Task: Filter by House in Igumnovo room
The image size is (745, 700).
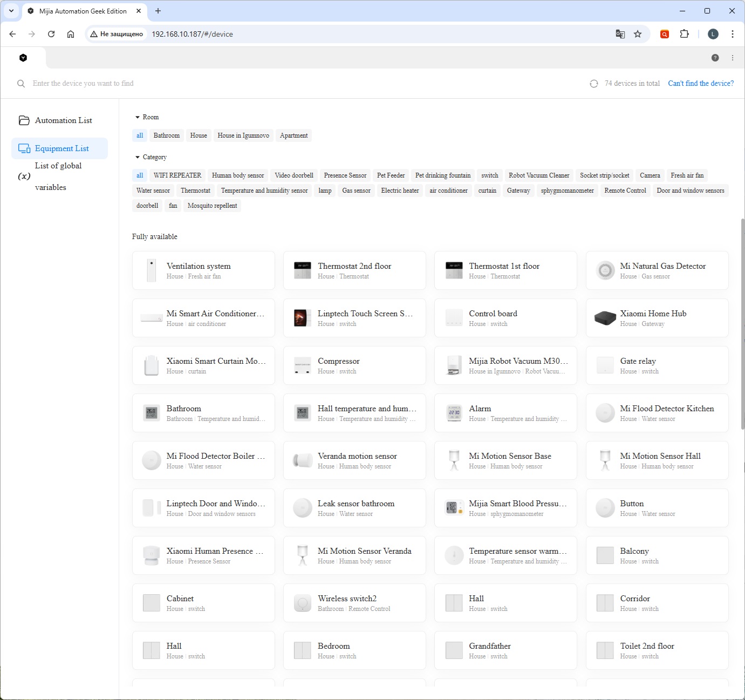Action: (x=243, y=135)
